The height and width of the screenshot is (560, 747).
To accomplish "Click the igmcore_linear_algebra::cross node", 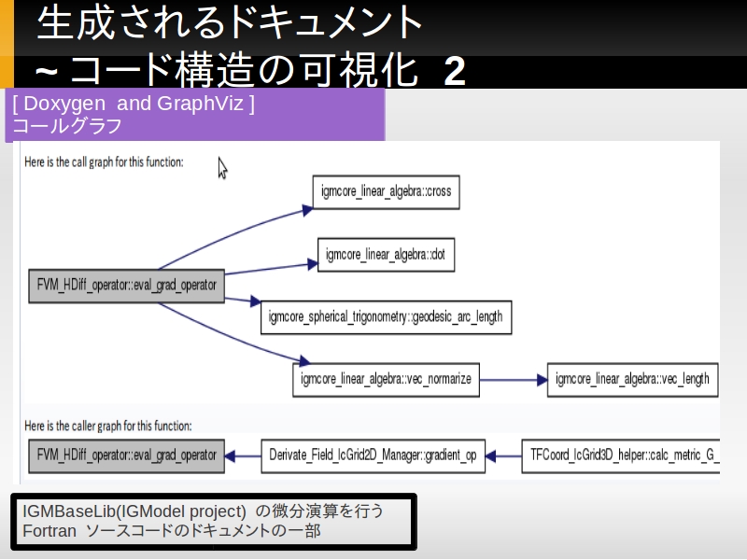I will tap(386, 191).
